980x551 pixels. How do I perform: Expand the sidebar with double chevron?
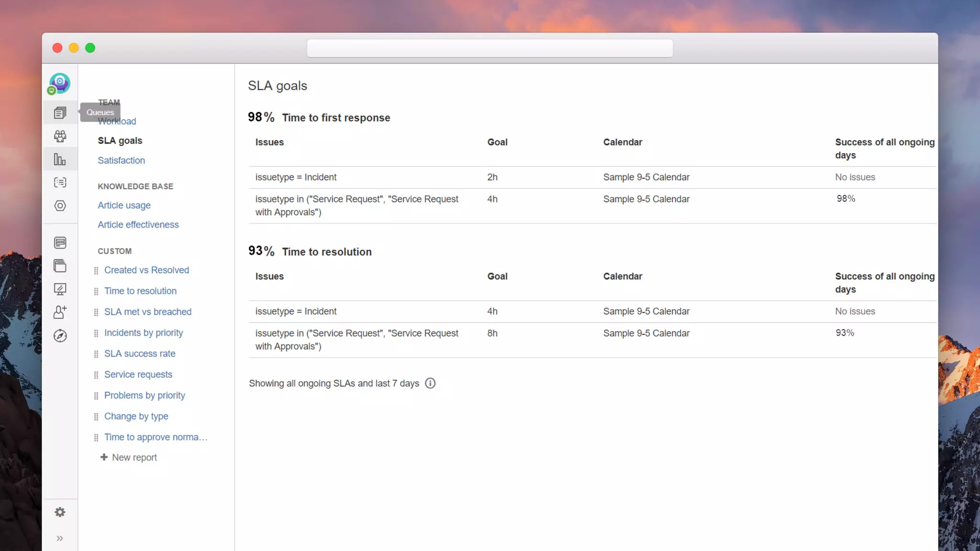click(x=60, y=539)
